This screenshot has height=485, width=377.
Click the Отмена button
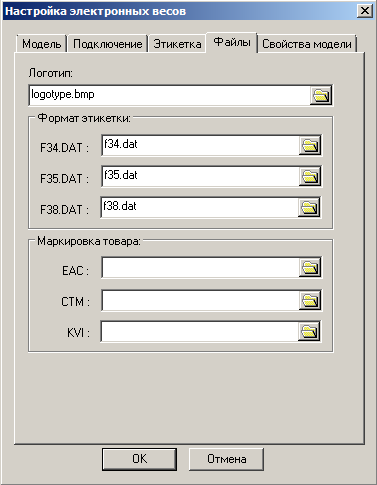click(227, 459)
